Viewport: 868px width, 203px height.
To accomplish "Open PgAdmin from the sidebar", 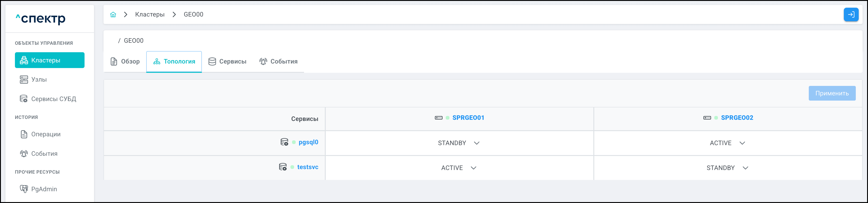I will pyautogui.click(x=44, y=189).
